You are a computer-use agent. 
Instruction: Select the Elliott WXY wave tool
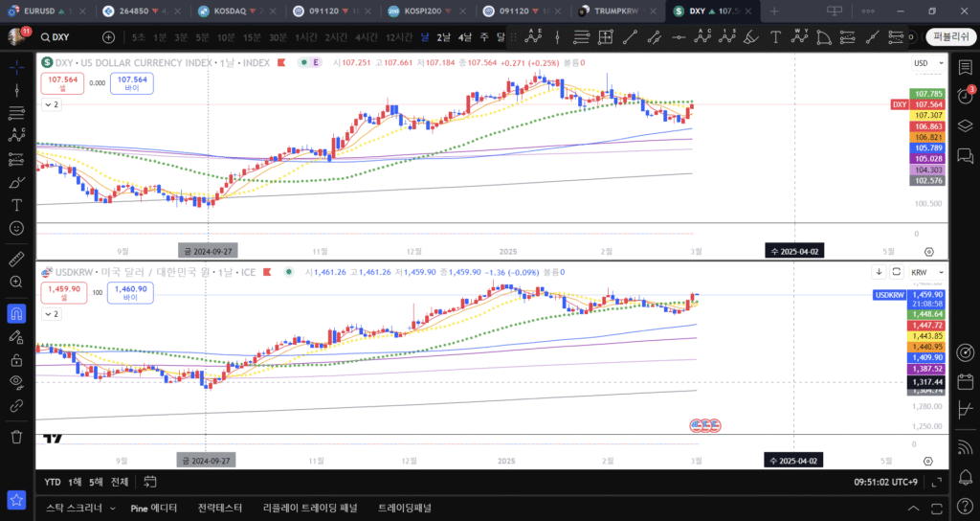coord(800,37)
